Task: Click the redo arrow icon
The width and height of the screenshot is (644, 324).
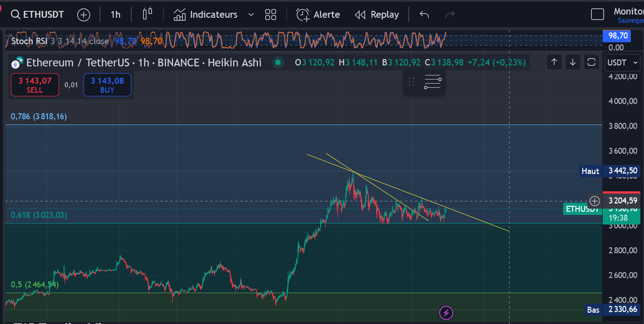Action: tap(450, 15)
